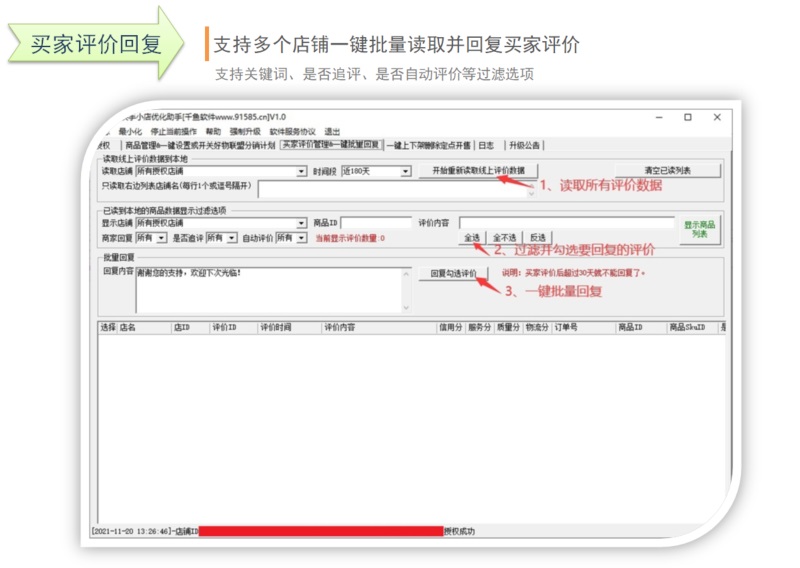Click into the 回复内容 reply text area
Screen dimensions: 800x568
click(x=270, y=289)
